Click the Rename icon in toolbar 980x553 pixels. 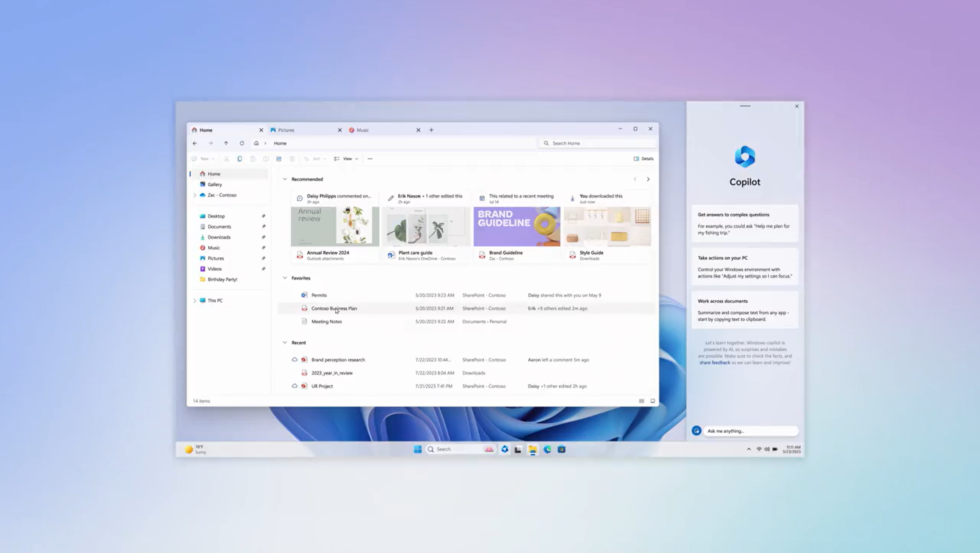coord(266,158)
